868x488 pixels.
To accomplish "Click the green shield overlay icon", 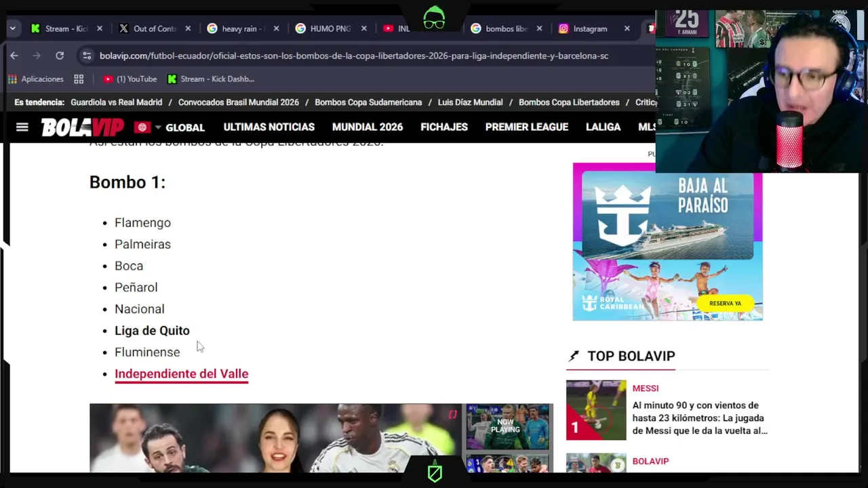I will tap(435, 472).
